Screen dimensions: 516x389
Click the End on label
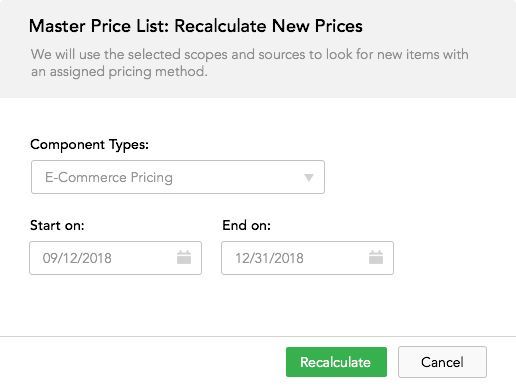point(246,225)
